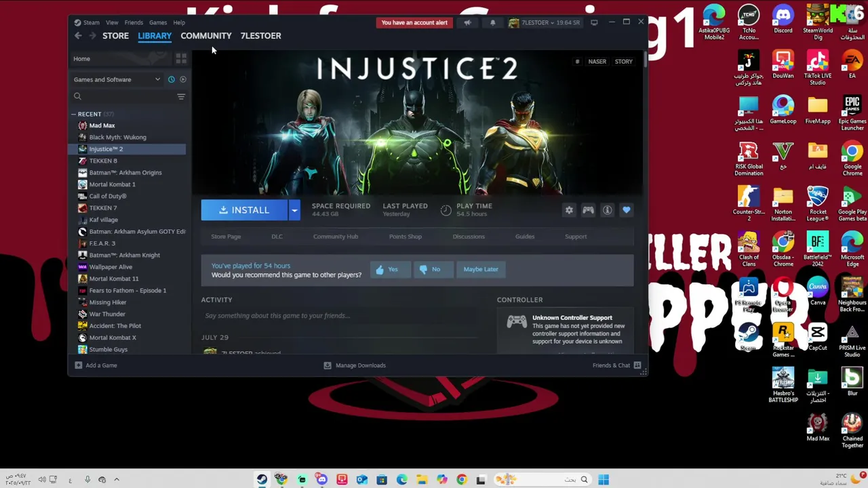Open Chrome from the taskbar
This screenshot has height=488, width=868.
pos(462,480)
